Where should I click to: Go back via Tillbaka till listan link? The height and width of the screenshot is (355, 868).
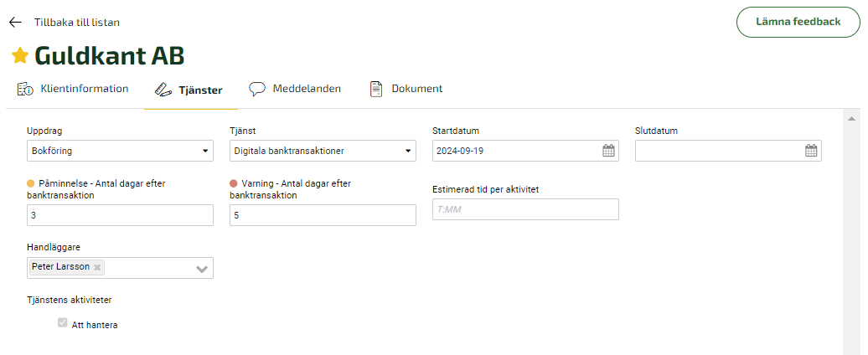pos(77,22)
